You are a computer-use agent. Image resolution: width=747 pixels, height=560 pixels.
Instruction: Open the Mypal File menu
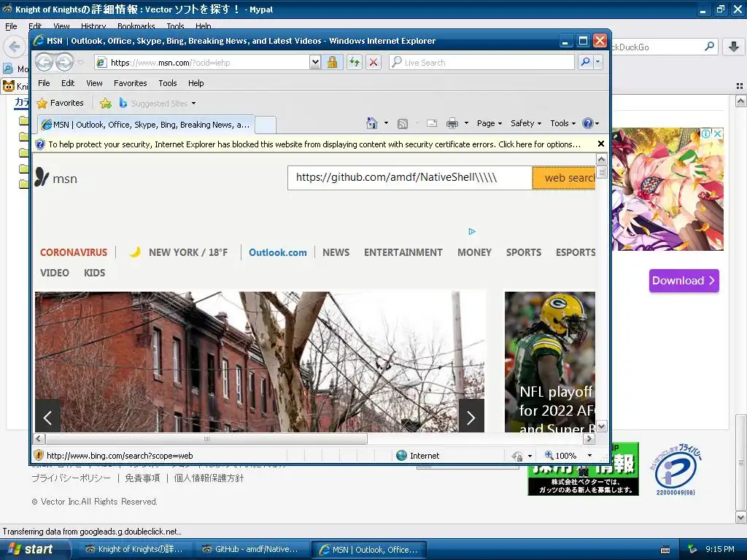[x=11, y=26]
